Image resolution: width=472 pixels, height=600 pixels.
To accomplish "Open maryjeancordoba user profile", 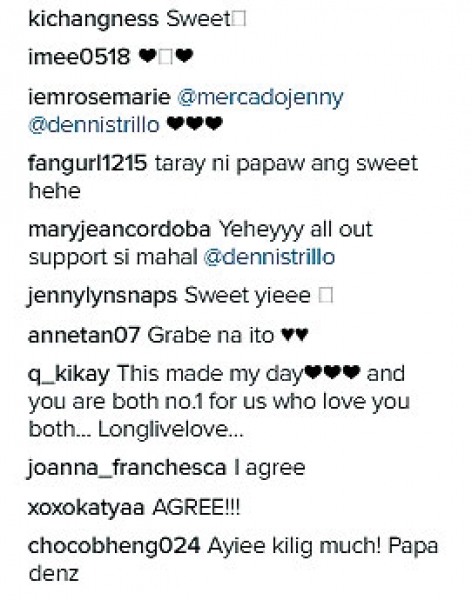I will (119, 231).
